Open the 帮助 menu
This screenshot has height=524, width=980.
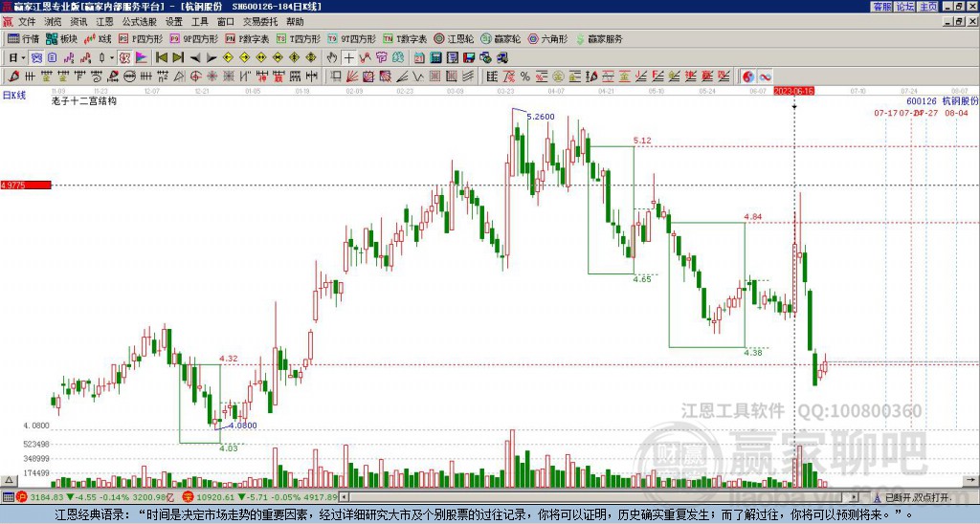click(295, 22)
